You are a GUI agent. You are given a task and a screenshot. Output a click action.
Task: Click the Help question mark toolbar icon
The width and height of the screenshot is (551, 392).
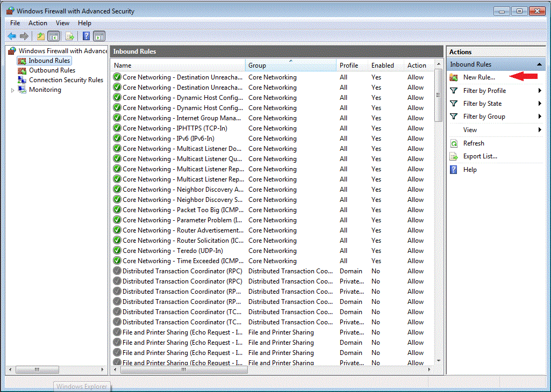pyautogui.click(x=86, y=36)
